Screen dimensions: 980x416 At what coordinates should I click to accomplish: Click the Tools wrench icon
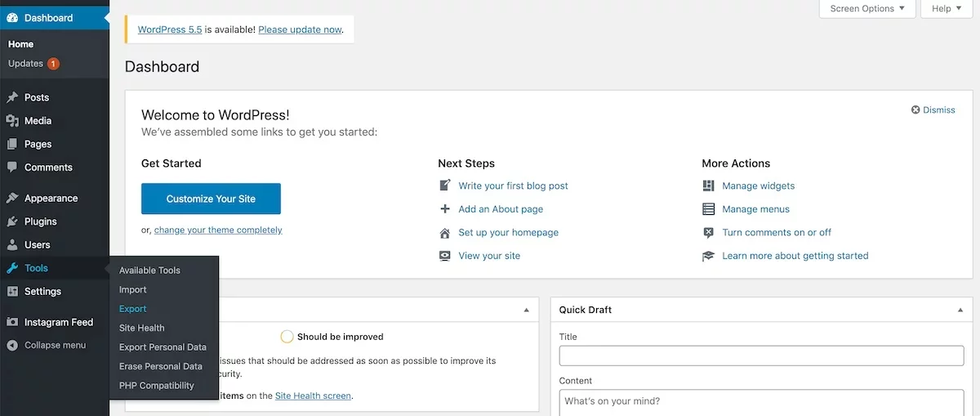point(12,268)
